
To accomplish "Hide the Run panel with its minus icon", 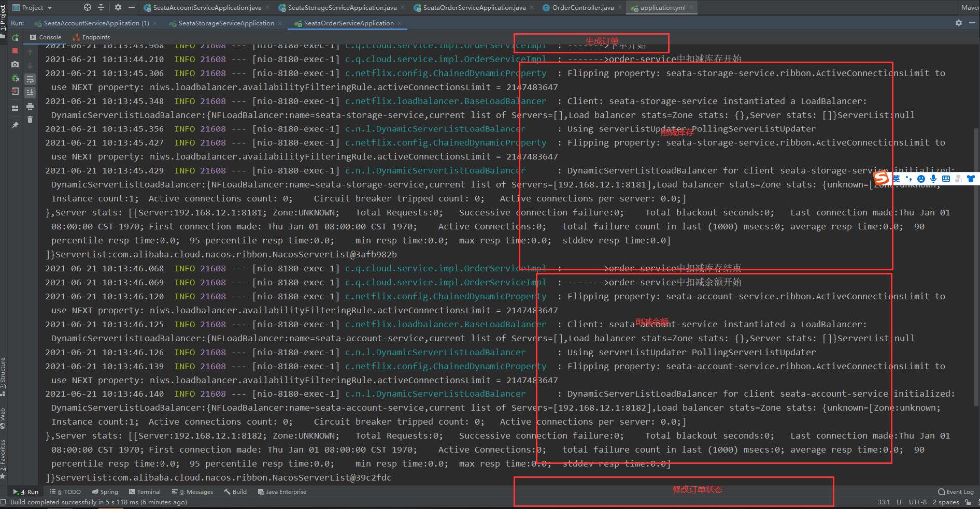I will click(972, 23).
